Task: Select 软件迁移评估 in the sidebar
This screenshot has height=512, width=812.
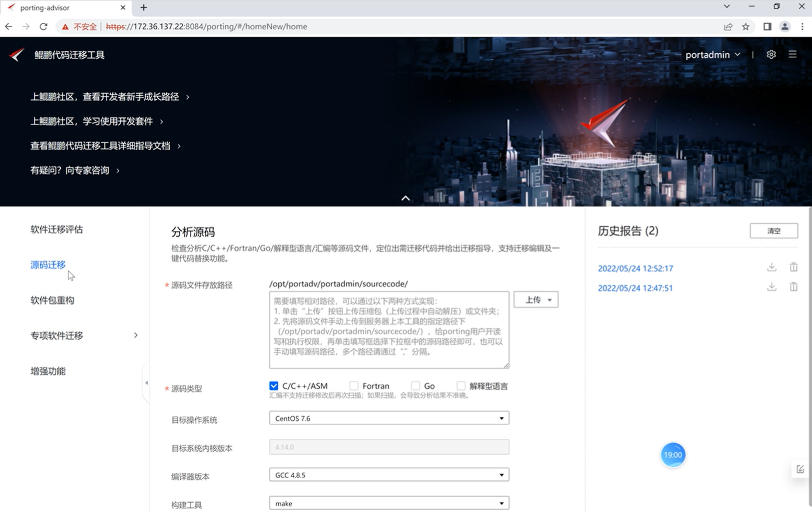Action: coord(57,229)
